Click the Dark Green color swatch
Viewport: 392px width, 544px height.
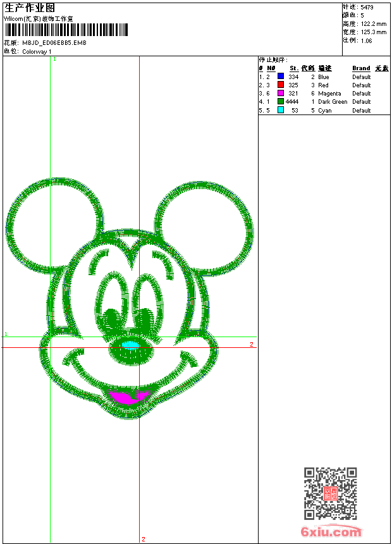tap(281, 101)
